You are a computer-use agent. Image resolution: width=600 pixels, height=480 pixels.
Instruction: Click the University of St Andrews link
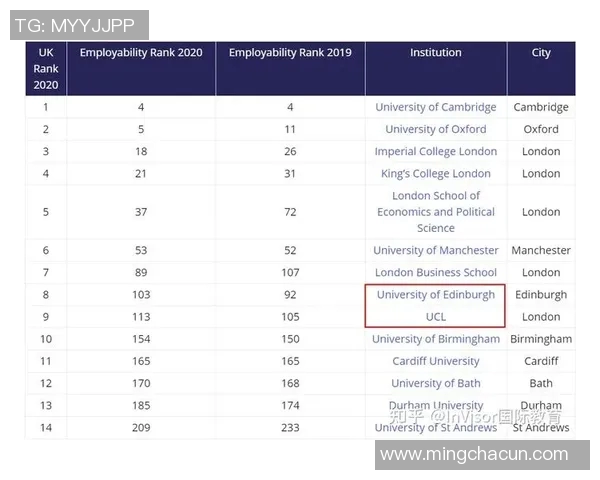pyautogui.click(x=435, y=428)
